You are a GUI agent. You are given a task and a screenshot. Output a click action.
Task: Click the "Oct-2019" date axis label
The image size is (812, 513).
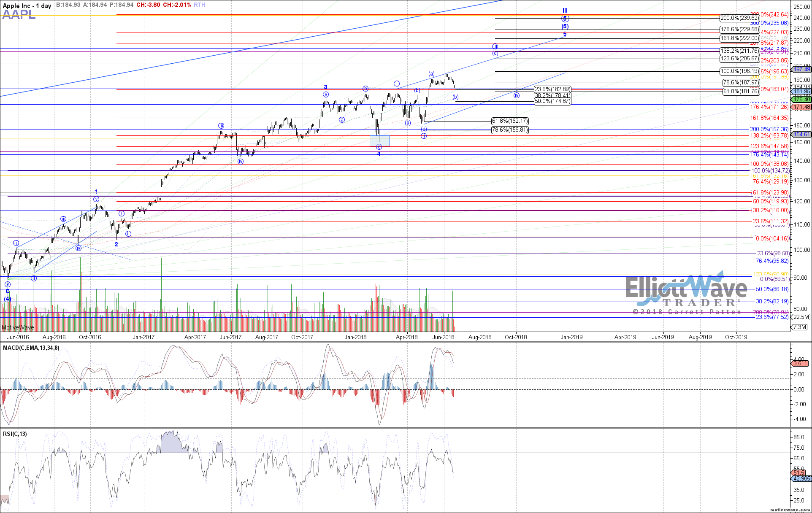pyautogui.click(x=736, y=337)
